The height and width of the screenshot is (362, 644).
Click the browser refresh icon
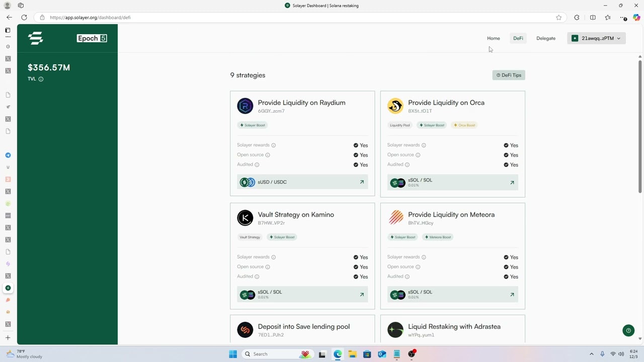[x=24, y=18]
